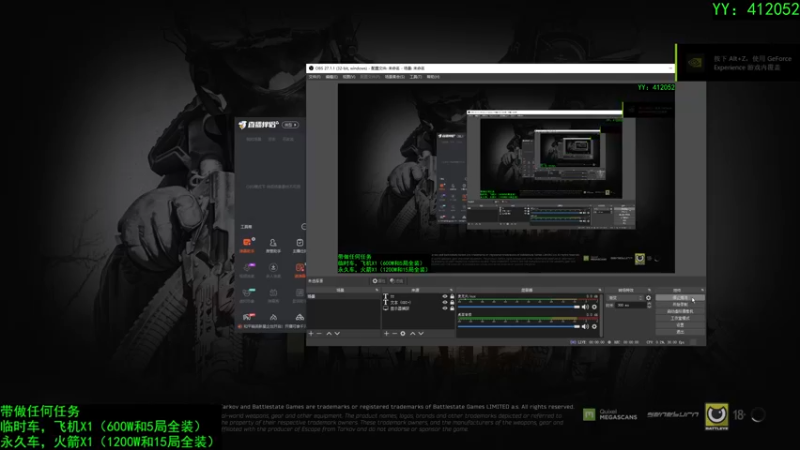Open the 场景集合(S) menu in OBS
The width and height of the screenshot is (800, 450).
pyautogui.click(x=394, y=77)
